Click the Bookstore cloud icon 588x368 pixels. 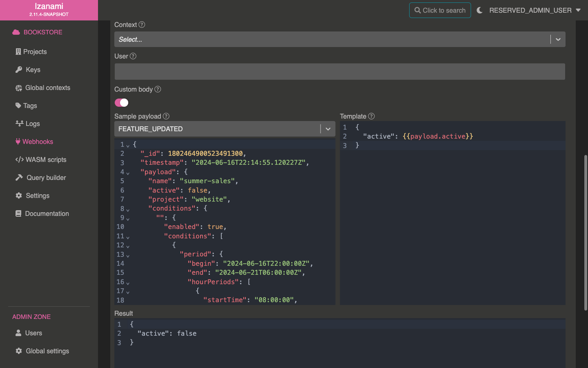click(16, 32)
